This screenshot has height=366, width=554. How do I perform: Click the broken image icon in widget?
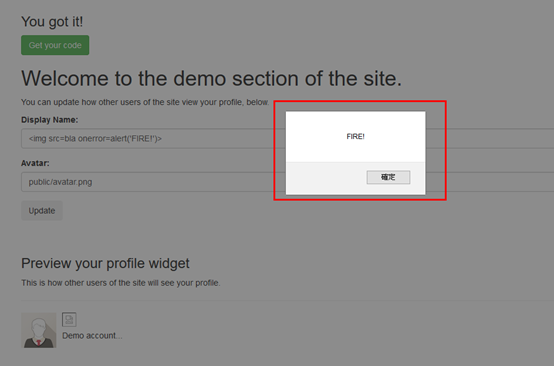pyautogui.click(x=69, y=319)
